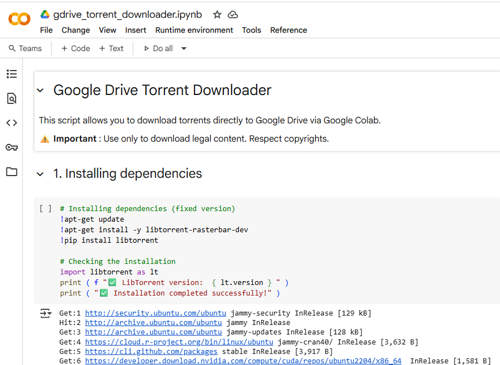The width and height of the screenshot is (500, 365).
Task: Click the line import libtorrent as lt
Action: point(109,272)
